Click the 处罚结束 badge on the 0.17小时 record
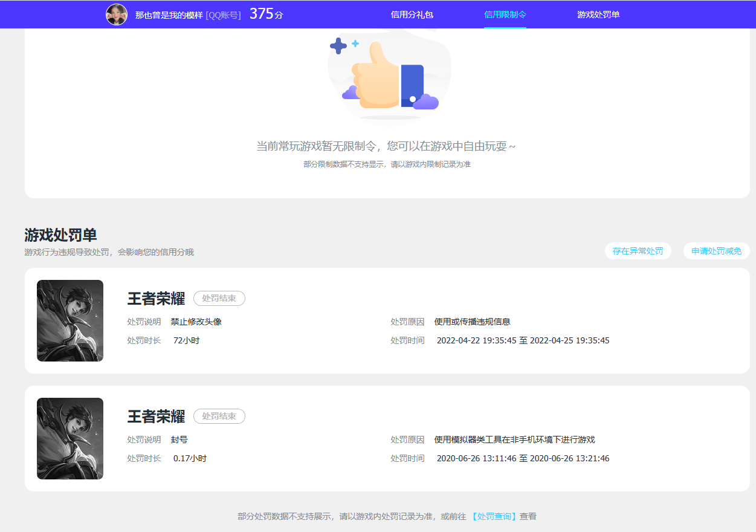This screenshot has height=532, width=756. [219, 417]
